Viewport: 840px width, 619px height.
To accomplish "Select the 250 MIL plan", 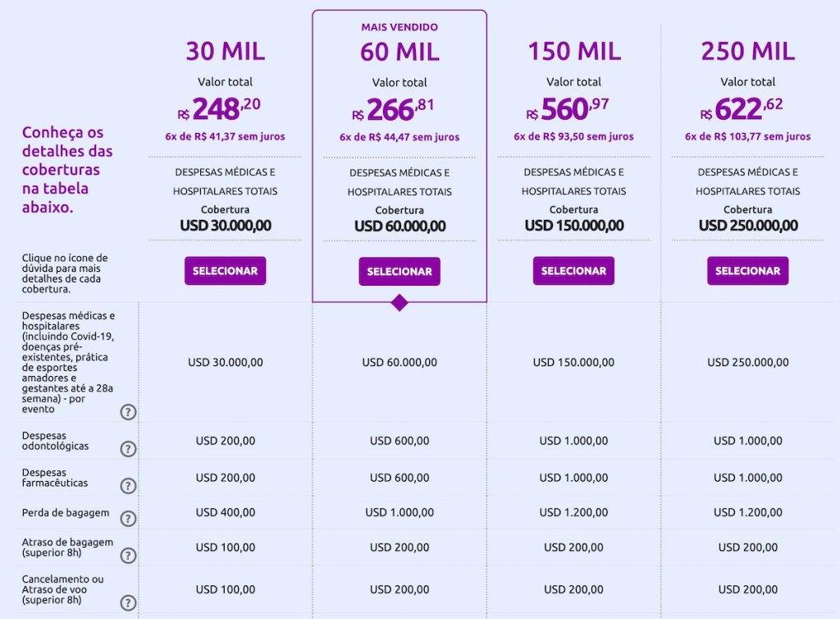I will pos(747,270).
